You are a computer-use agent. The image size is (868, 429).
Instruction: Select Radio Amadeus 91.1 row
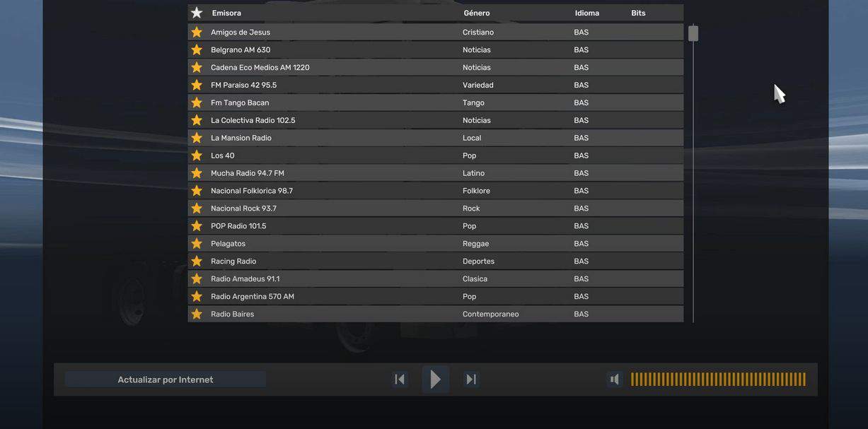click(245, 279)
